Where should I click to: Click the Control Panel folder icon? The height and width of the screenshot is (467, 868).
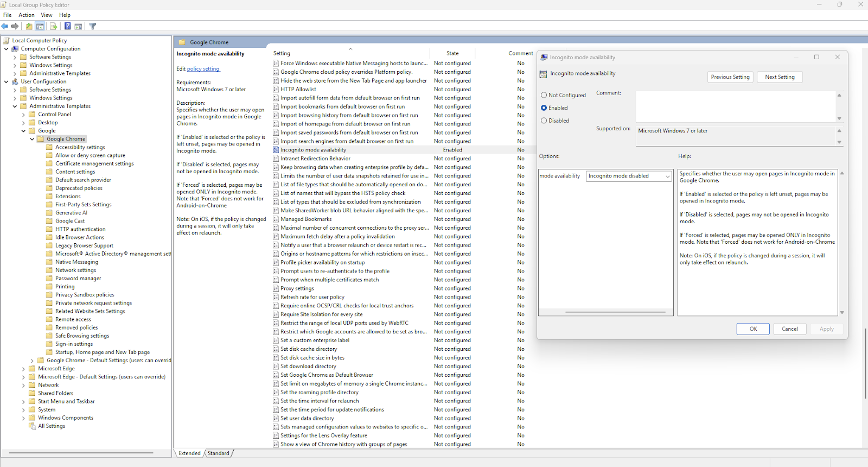pyautogui.click(x=32, y=114)
